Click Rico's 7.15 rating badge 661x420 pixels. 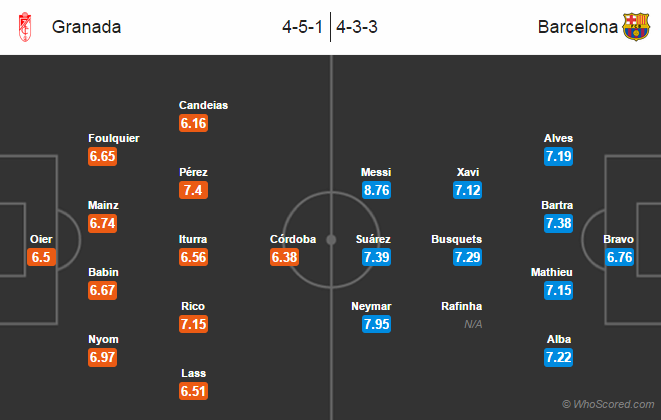coord(193,324)
